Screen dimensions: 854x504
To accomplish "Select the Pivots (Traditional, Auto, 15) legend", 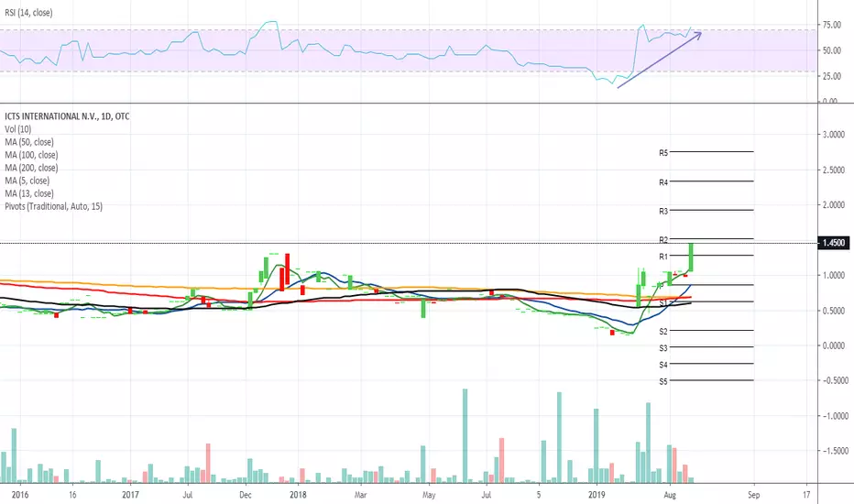I will pyautogui.click(x=53, y=206).
